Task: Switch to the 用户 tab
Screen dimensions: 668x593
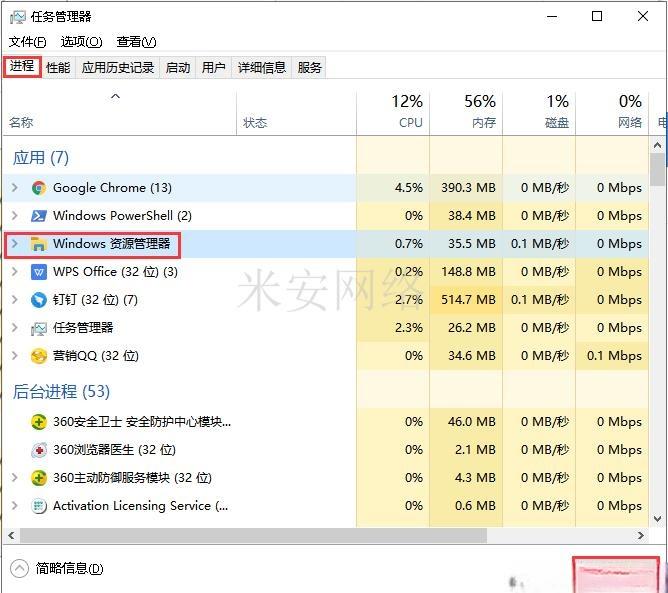Action: (213, 67)
